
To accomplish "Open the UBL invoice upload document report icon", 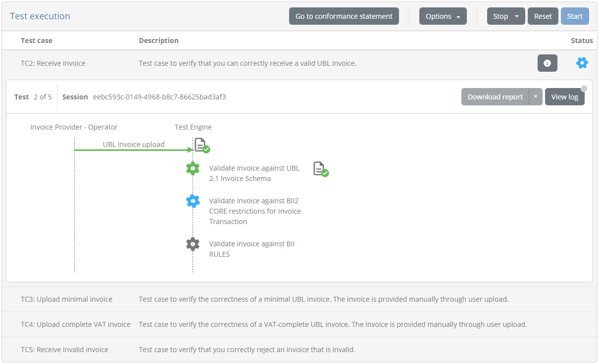I will (x=201, y=145).
